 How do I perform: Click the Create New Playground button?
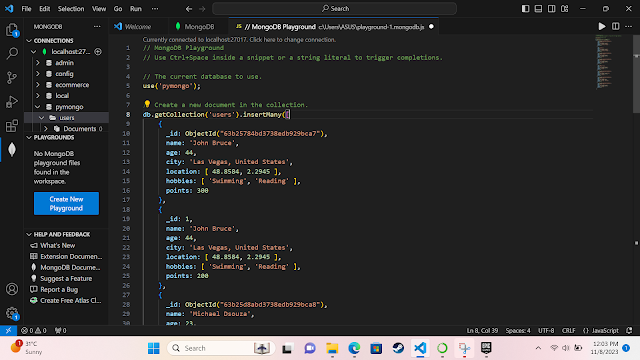(x=66, y=203)
